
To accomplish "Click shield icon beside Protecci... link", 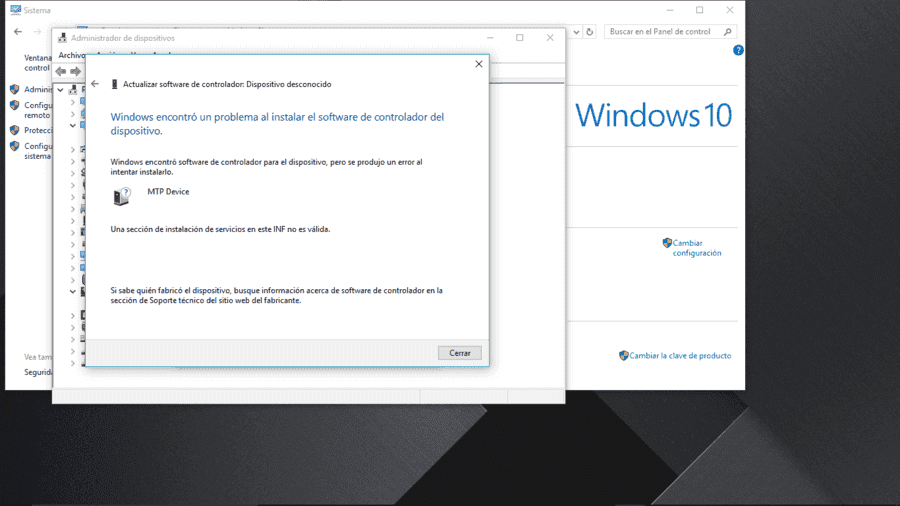I will (14, 130).
